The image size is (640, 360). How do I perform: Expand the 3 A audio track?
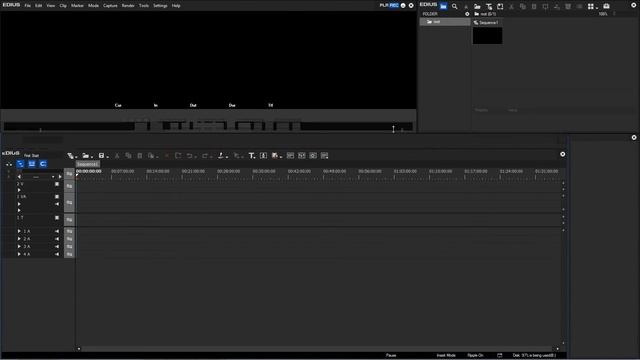point(19,247)
